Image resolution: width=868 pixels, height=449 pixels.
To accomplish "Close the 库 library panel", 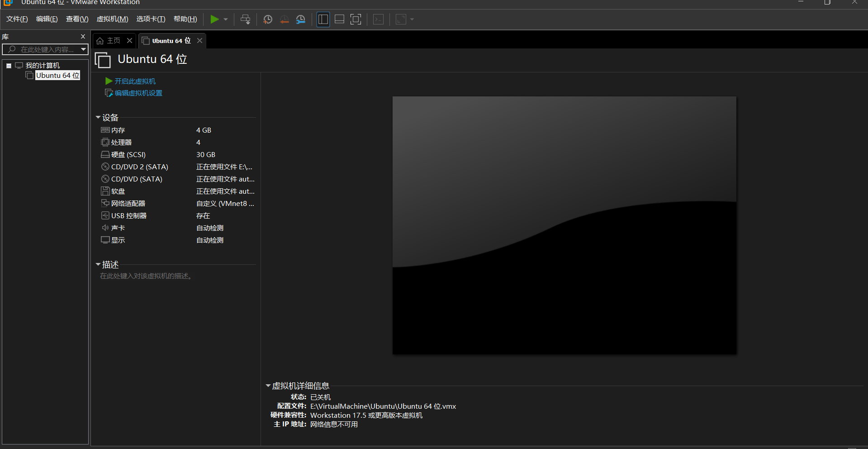I will (x=83, y=37).
